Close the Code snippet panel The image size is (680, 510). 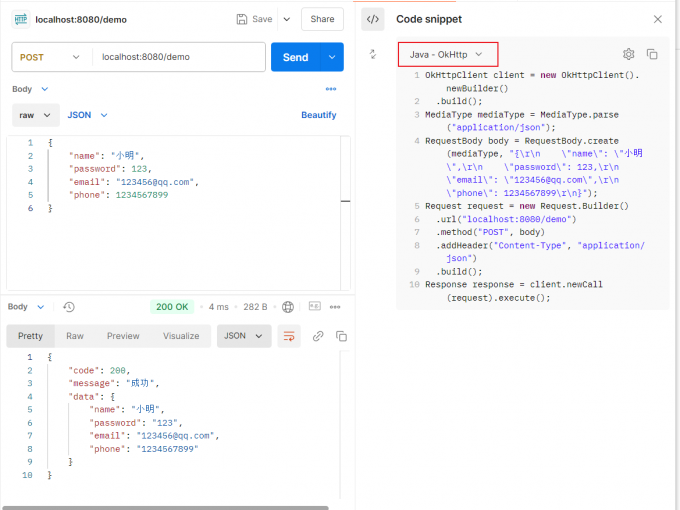[x=658, y=19]
